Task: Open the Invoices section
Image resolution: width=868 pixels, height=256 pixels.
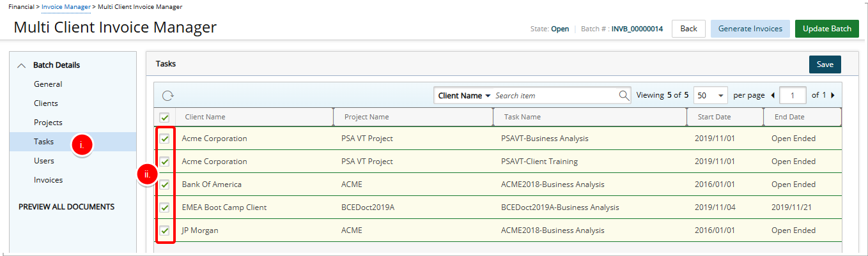Action: click(x=49, y=180)
